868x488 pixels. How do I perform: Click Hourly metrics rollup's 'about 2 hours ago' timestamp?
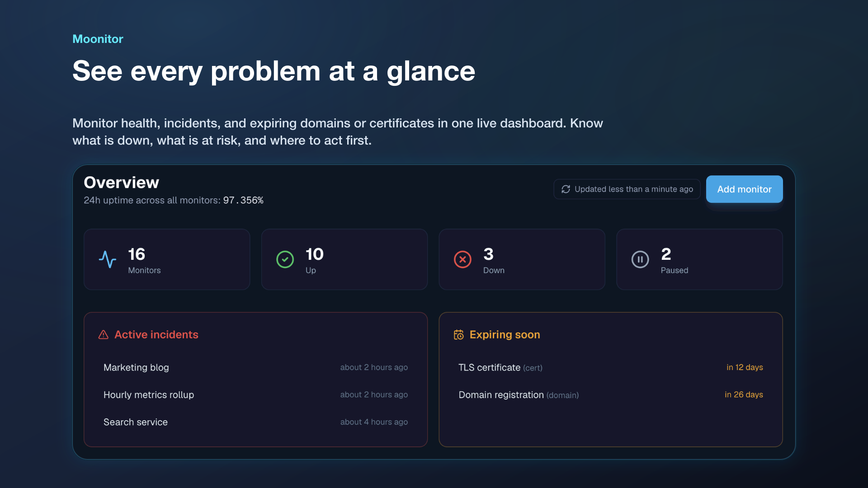[374, 394]
